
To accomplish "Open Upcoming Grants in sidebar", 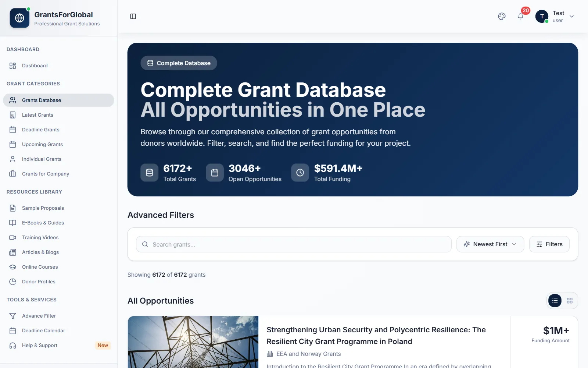I will (58, 144).
